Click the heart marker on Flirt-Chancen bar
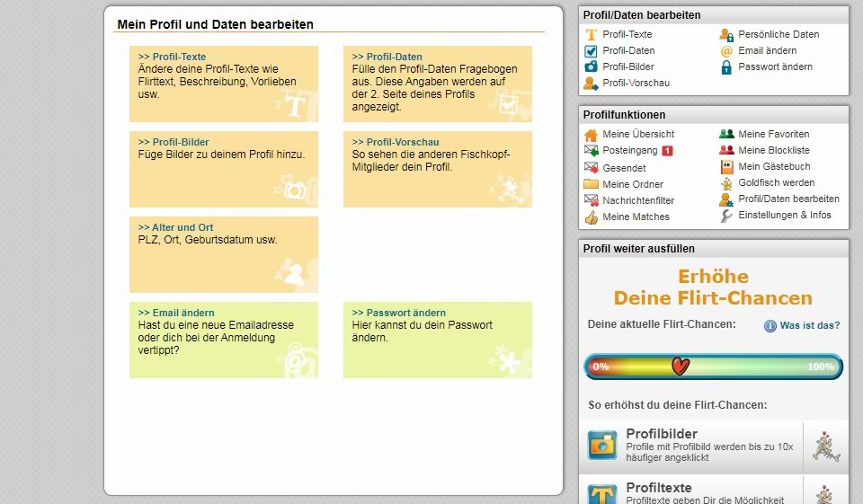Image resolution: width=863 pixels, height=504 pixels. tap(681, 367)
